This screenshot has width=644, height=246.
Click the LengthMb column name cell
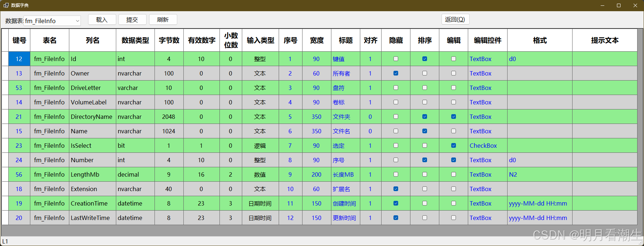[92, 174]
